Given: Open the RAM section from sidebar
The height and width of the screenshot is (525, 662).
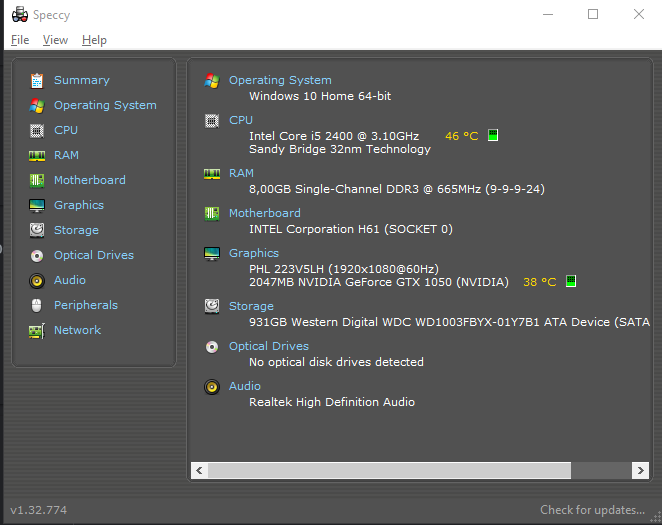Looking at the screenshot, I should (x=66, y=155).
